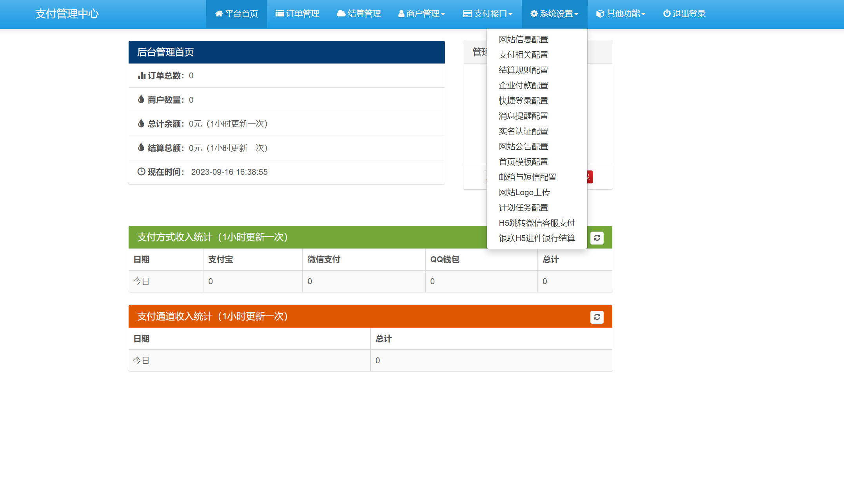The image size is (844, 504).
Task: Click the home icon on 平台首页
Action: click(x=219, y=13)
